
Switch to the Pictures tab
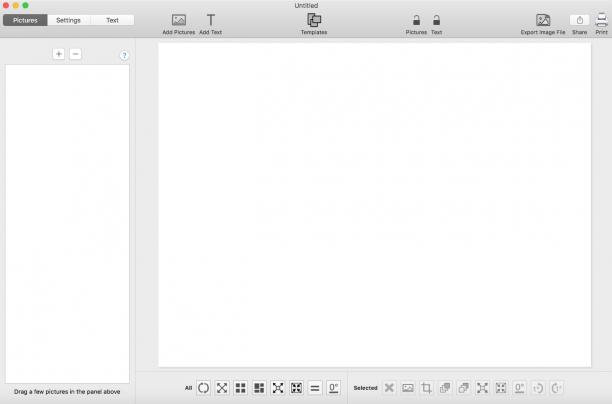25,20
